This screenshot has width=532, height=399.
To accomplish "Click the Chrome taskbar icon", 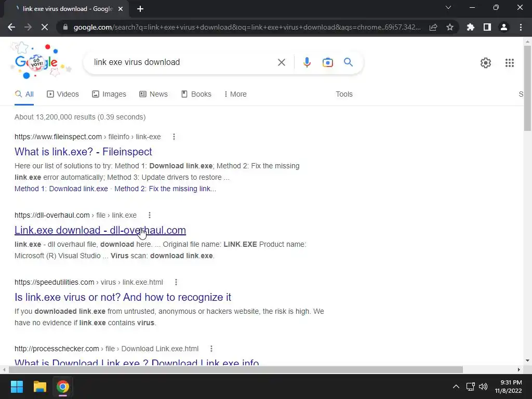I will [63, 387].
